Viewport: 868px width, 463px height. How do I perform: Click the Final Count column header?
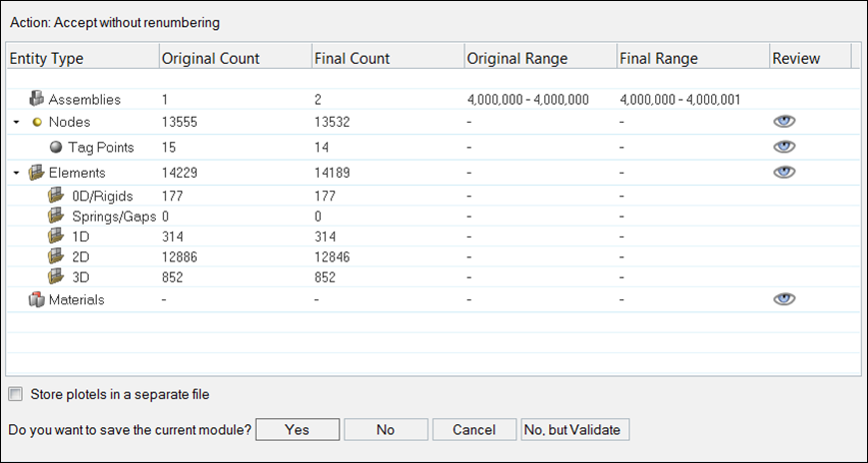coord(388,58)
